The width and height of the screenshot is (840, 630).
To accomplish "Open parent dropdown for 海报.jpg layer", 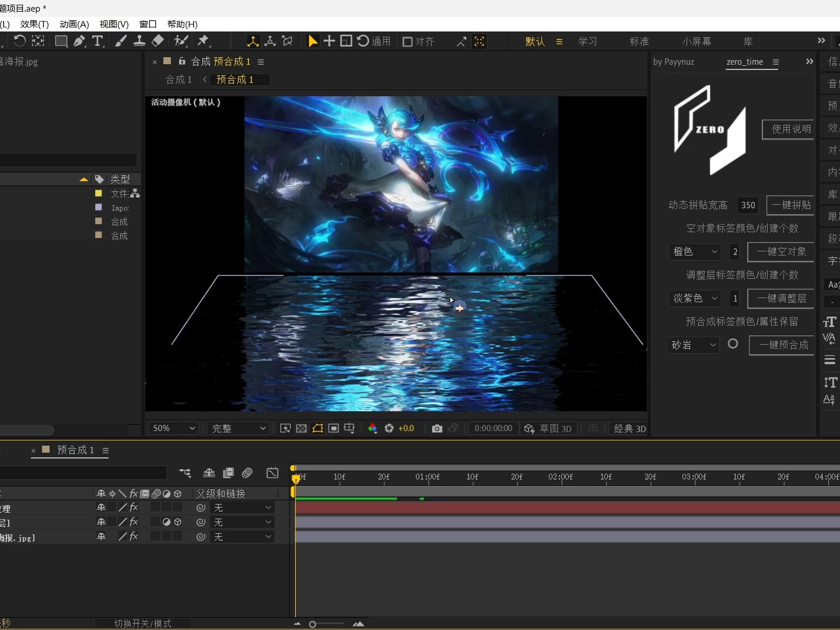I will click(x=242, y=537).
